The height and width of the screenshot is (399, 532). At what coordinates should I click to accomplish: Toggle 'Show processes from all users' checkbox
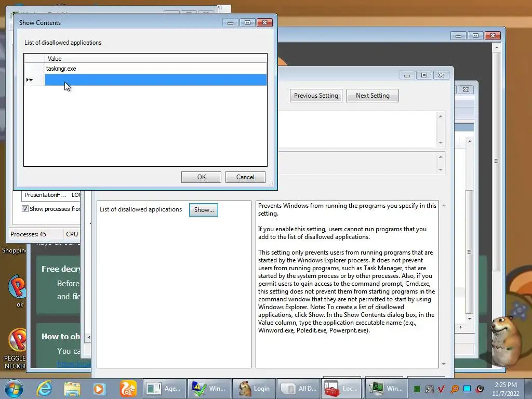(x=25, y=209)
